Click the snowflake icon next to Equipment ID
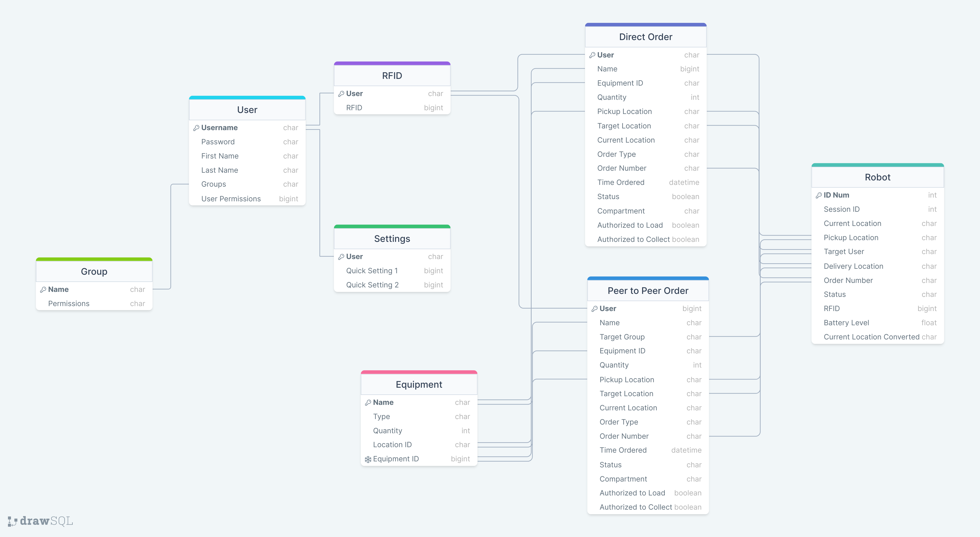980x537 pixels. (368, 459)
